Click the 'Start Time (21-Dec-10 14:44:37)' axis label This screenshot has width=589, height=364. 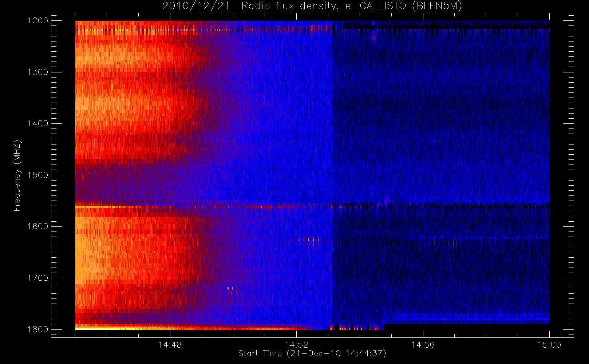pos(312,353)
